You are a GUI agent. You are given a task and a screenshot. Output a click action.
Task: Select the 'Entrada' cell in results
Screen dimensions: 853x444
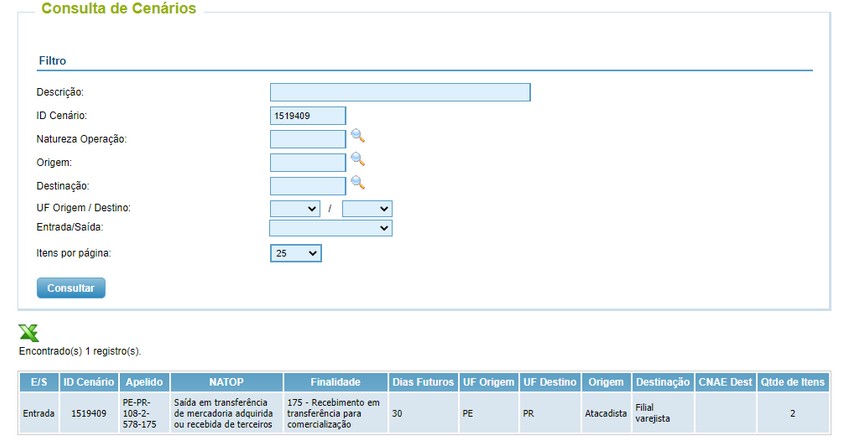pyautogui.click(x=39, y=414)
